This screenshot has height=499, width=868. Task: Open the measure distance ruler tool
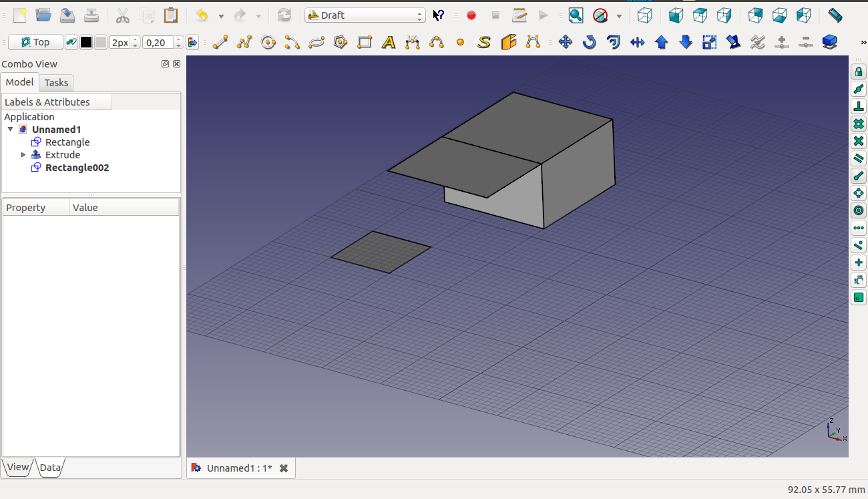(835, 15)
